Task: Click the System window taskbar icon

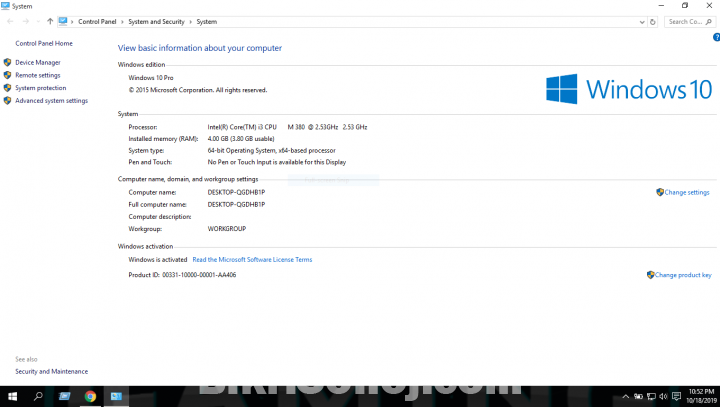Action: coord(116,396)
